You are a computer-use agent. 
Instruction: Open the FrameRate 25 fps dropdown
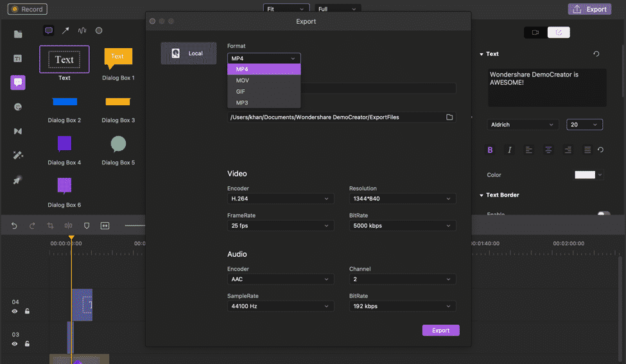280,226
